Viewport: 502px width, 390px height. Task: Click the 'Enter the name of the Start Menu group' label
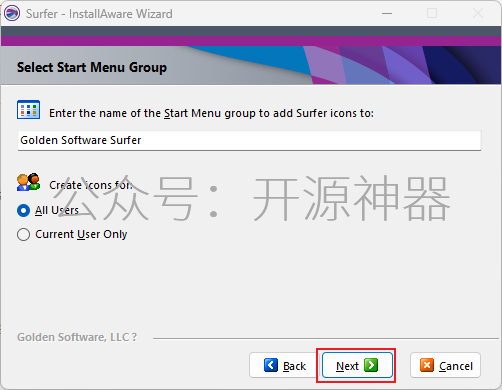click(211, 113)
